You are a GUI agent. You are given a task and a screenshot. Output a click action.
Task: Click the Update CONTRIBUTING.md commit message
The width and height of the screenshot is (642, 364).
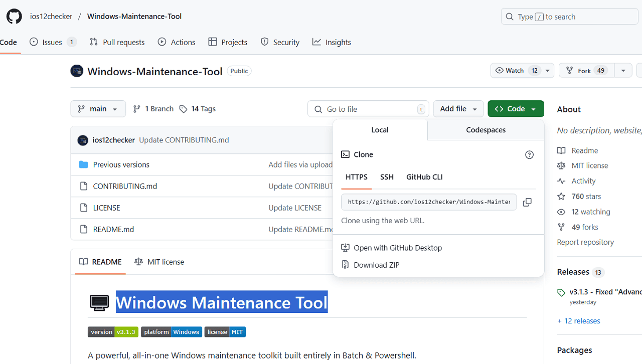(184, 140)
